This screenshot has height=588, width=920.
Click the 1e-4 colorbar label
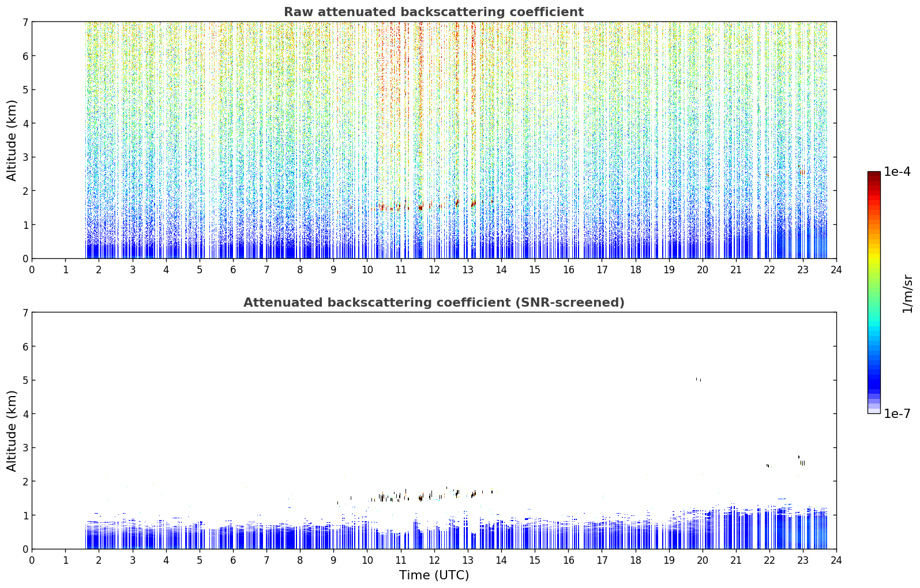pos(897,172)
